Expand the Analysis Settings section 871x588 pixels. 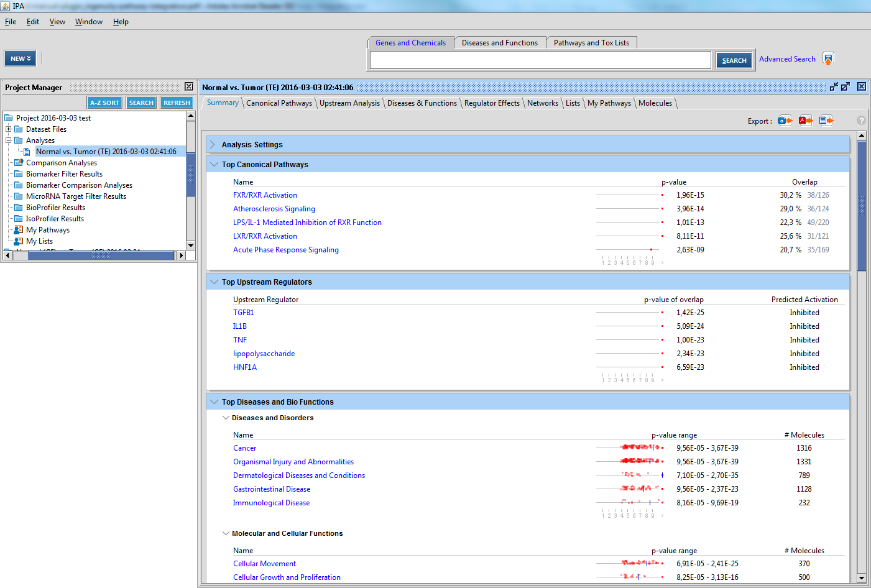pyautogui.click(x=213, y=144)
